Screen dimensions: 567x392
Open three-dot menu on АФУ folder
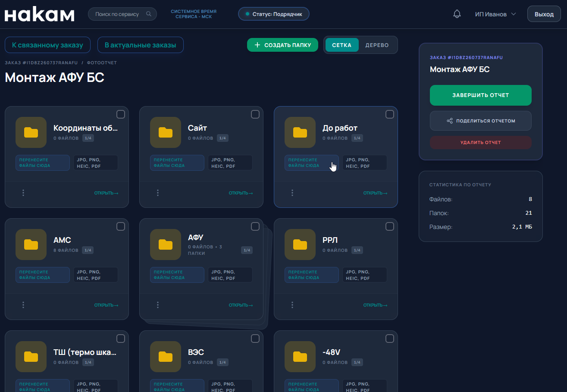click(158, 305)
